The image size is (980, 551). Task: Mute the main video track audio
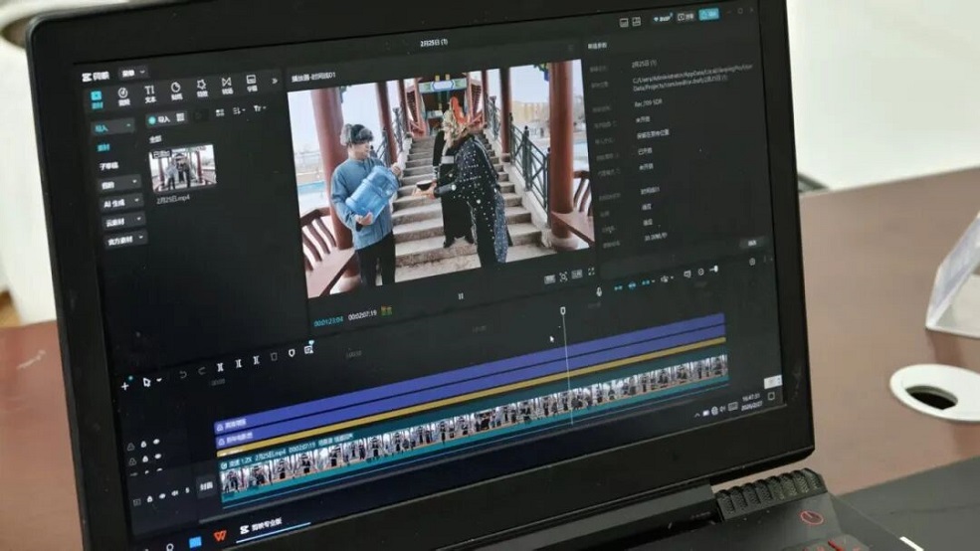176,493
